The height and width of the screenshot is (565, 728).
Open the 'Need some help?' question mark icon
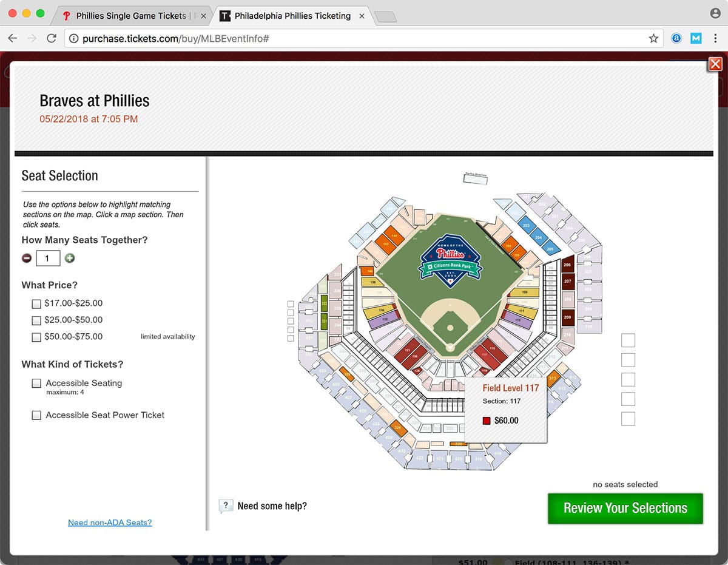[x=226, y=505]
